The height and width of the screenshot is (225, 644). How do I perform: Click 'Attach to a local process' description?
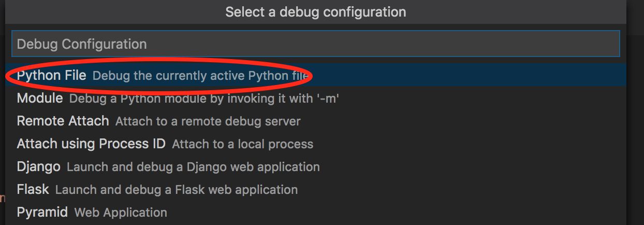[242, 144]
